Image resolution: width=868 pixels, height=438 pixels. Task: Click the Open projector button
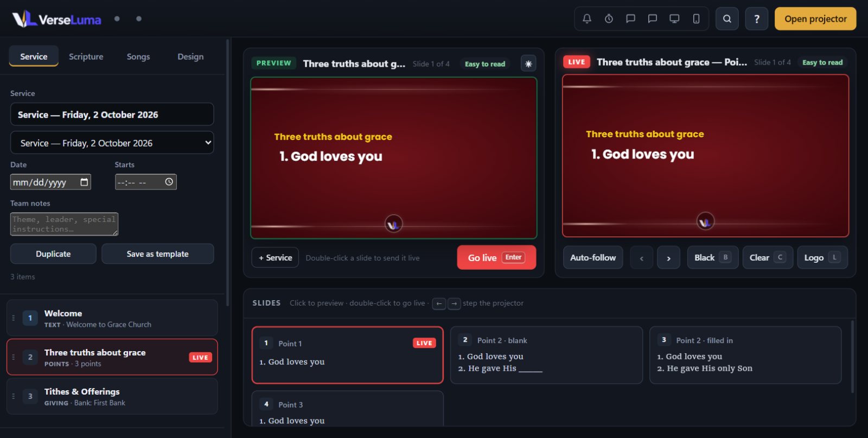(x=815, y=19)
